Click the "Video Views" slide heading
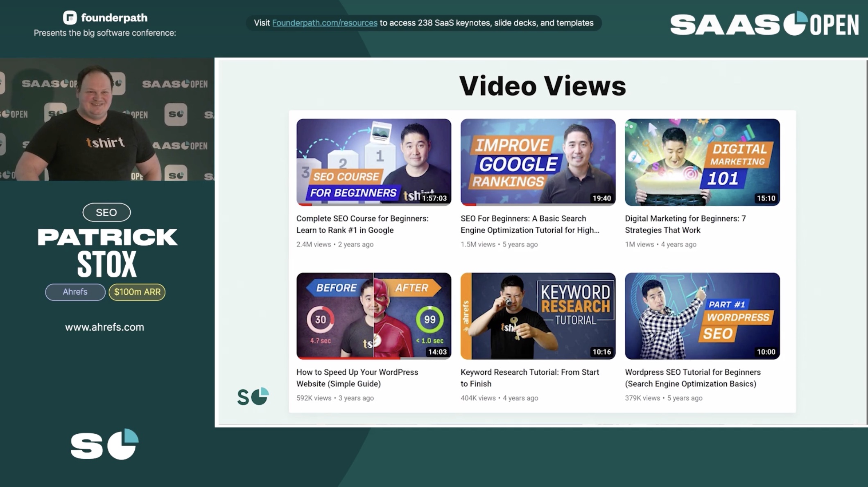This screenshot has height=487, width=868. point(542,86)
